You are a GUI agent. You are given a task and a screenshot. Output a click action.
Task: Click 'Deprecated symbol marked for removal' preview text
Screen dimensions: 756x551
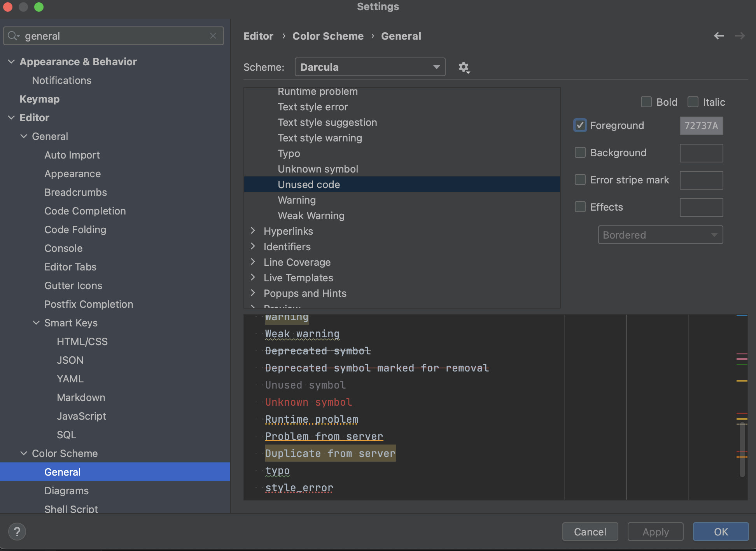(x=377, y=368)
